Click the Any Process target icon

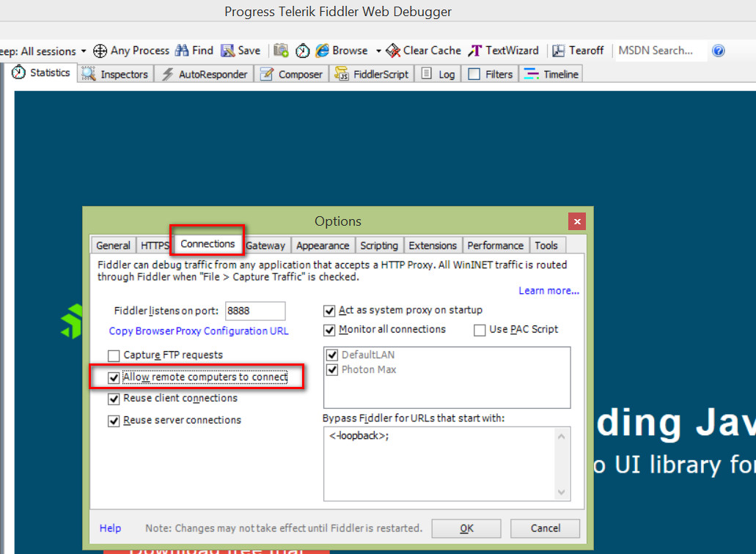pyautogui.click(x=100, y=51)
